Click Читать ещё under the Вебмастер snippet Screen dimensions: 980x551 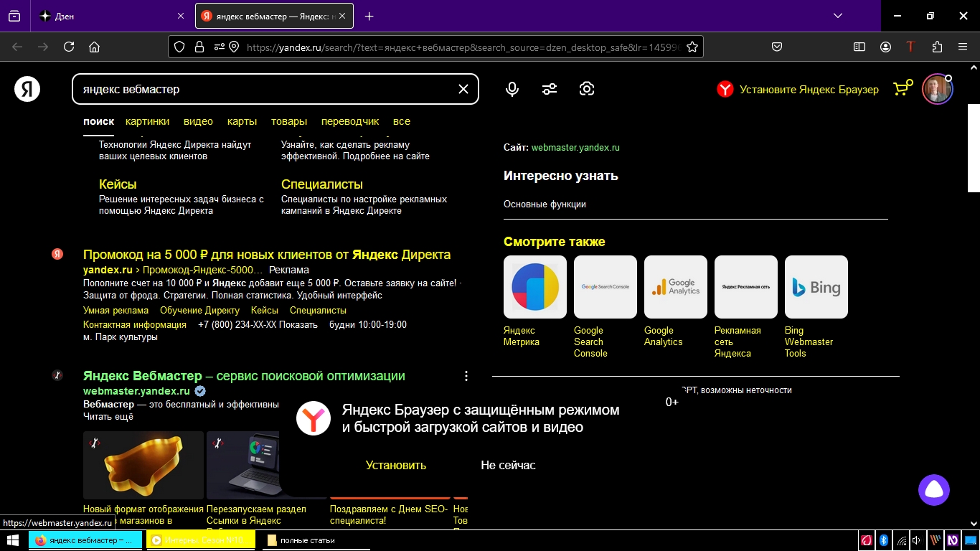[108, 416]
